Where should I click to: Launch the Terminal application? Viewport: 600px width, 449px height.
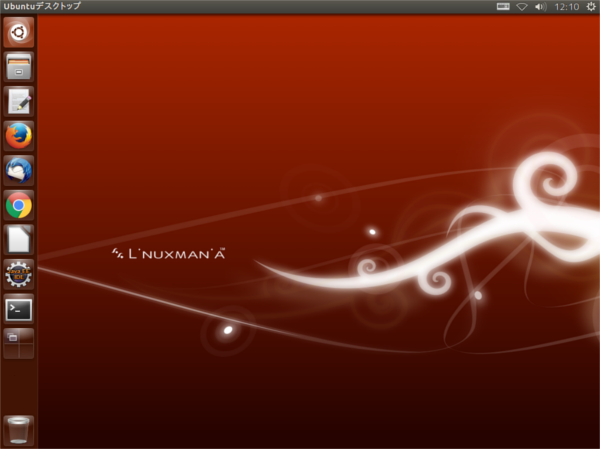[x=18, y=308]
